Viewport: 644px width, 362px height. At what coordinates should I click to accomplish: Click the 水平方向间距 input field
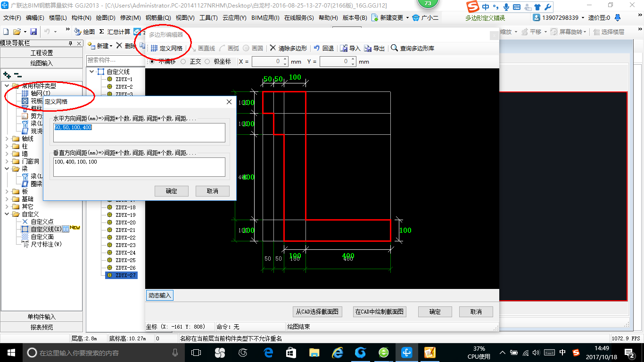139,132
